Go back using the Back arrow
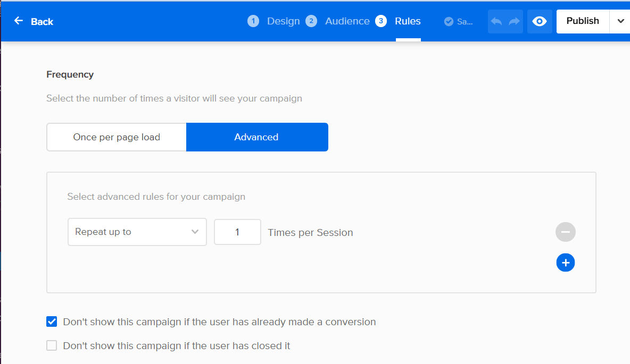 (x=19, y=21)
